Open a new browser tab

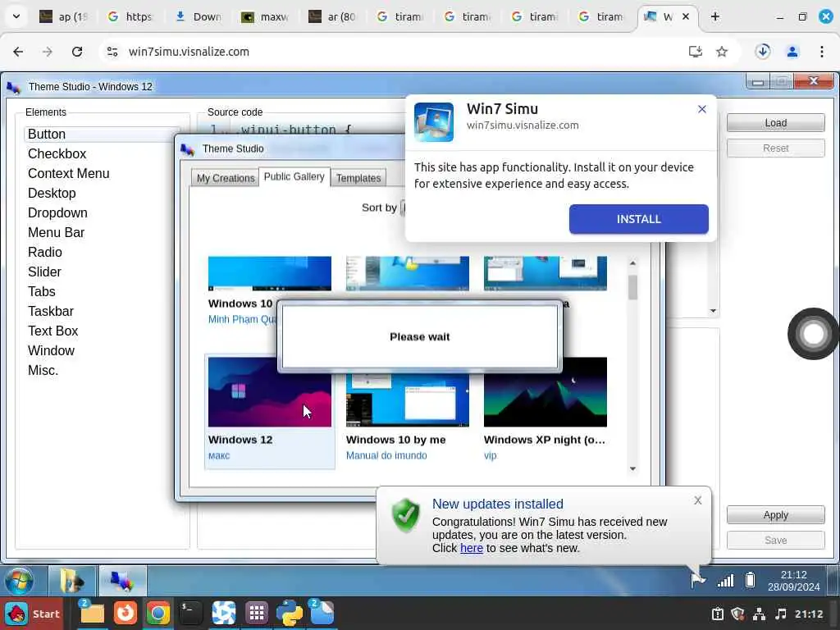(x=715, y=16)
